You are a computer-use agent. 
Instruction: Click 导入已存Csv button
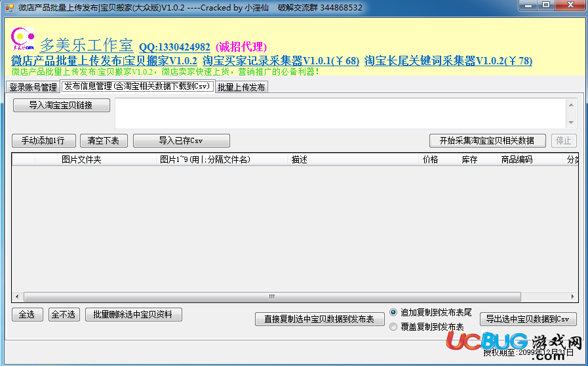click(182, 141)
